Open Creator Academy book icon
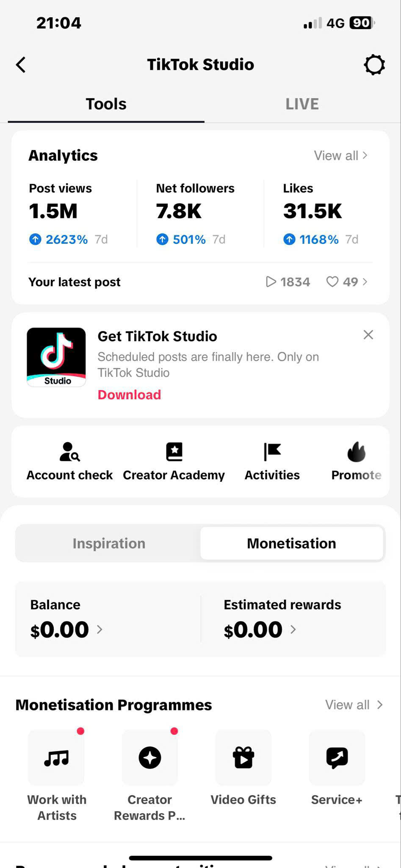 coord(174,452)
